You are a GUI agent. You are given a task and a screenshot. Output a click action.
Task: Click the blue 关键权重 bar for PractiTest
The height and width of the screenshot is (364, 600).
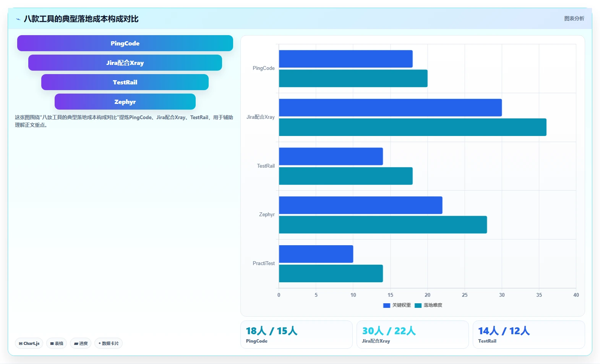click(316, 254)
